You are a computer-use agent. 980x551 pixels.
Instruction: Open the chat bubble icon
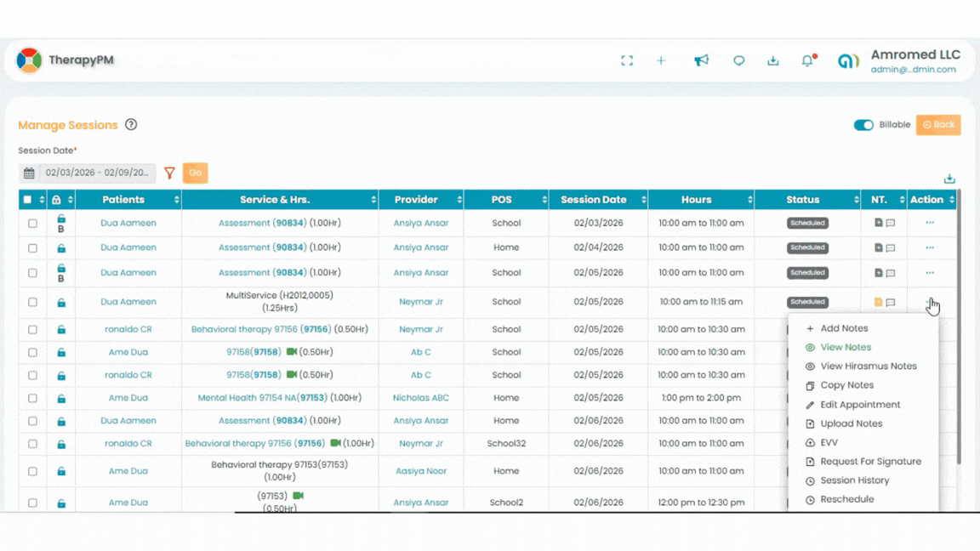coord(738,60)
